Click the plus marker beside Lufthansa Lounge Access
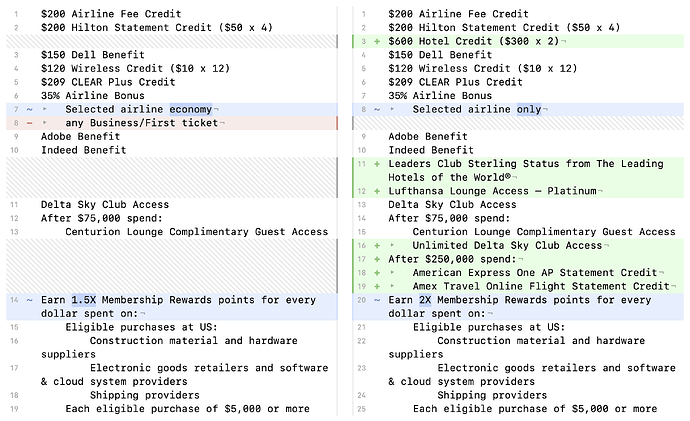This screenshot has height=421, width=690. [377, 191]
